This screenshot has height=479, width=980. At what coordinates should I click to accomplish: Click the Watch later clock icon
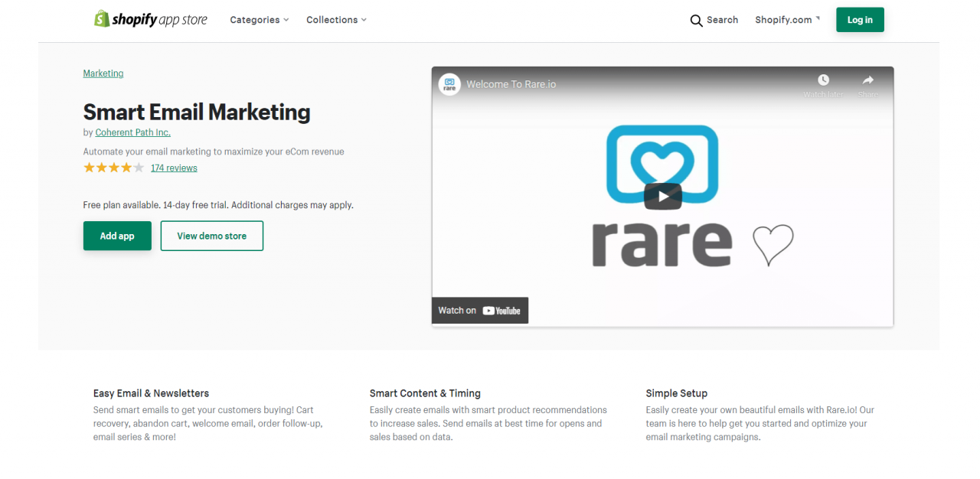tap(823, 80)
